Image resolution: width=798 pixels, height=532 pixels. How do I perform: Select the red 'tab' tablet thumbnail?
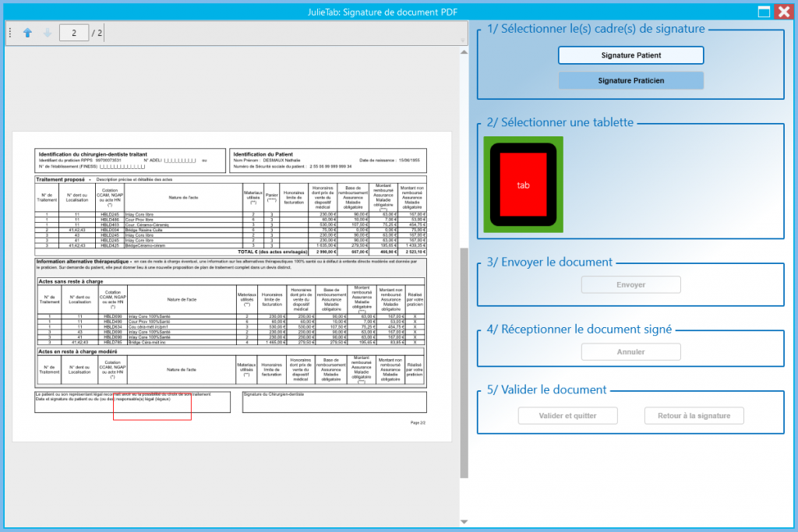(523, 185)
